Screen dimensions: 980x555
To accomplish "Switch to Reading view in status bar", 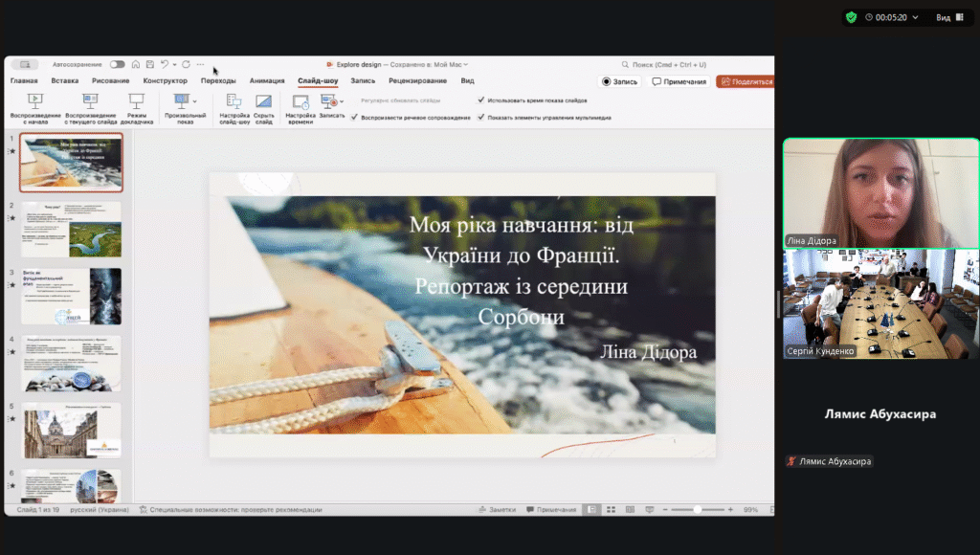I will pyautogui.click(x=630, y=509).
